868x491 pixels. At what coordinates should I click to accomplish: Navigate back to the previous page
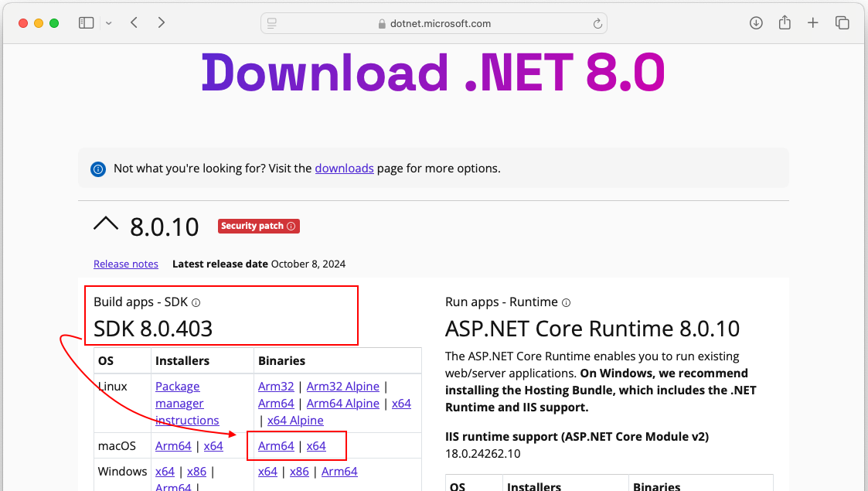click(x=133, y=22)
